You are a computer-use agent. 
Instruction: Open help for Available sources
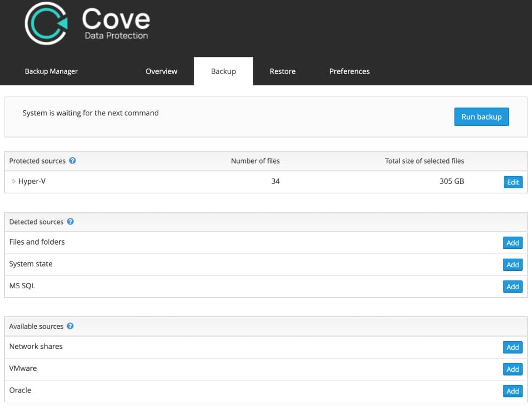point(69,326)
